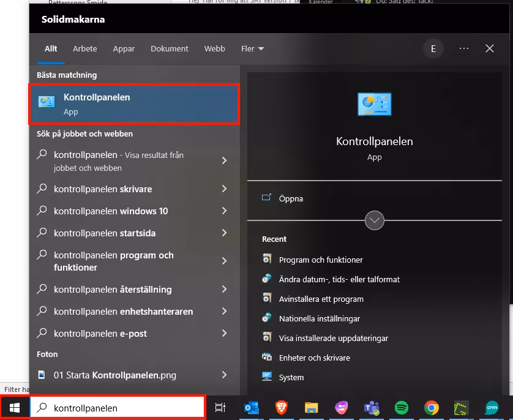Screen dimensions: 513x420
Task: Switch to the Dokument tab
Action: 169,49
